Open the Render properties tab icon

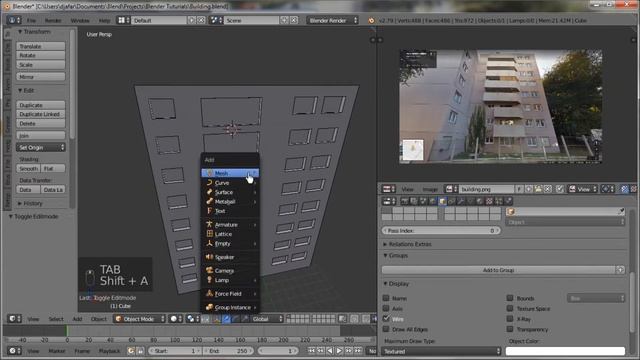tap(404, 201)
